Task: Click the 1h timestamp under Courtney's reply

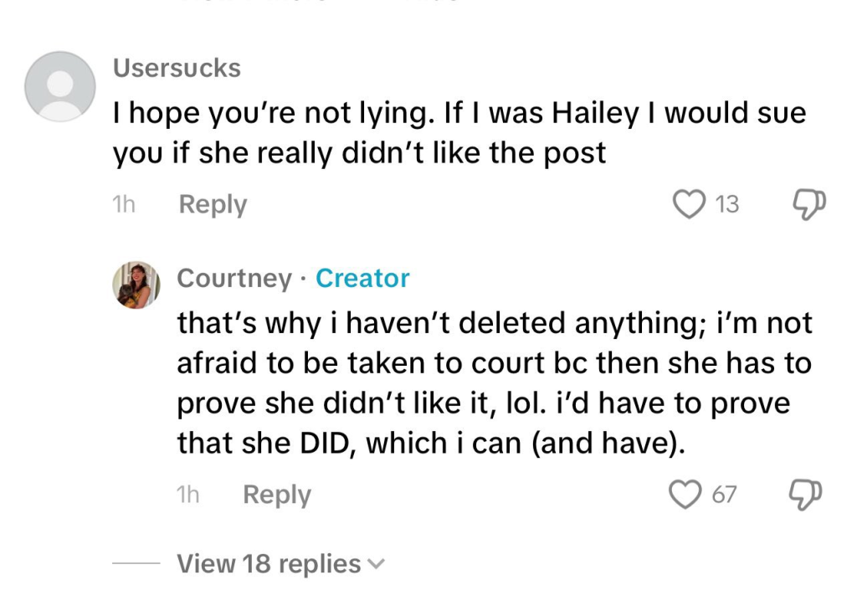Action: (188, 495)
